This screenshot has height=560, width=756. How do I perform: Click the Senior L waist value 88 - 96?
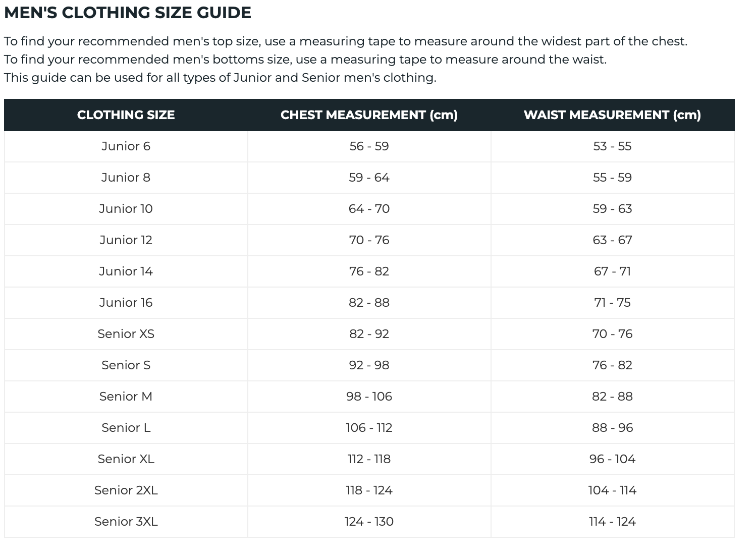[612, 428]
